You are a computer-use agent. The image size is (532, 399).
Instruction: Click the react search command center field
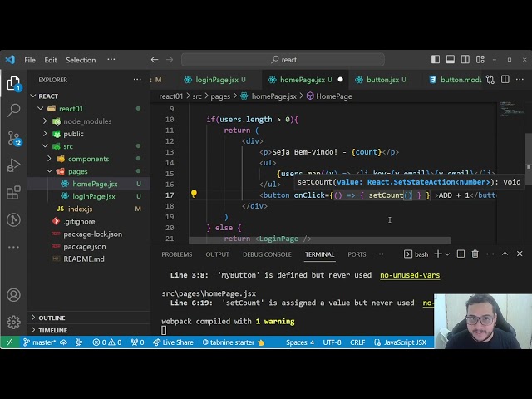(x=283, y=60)
